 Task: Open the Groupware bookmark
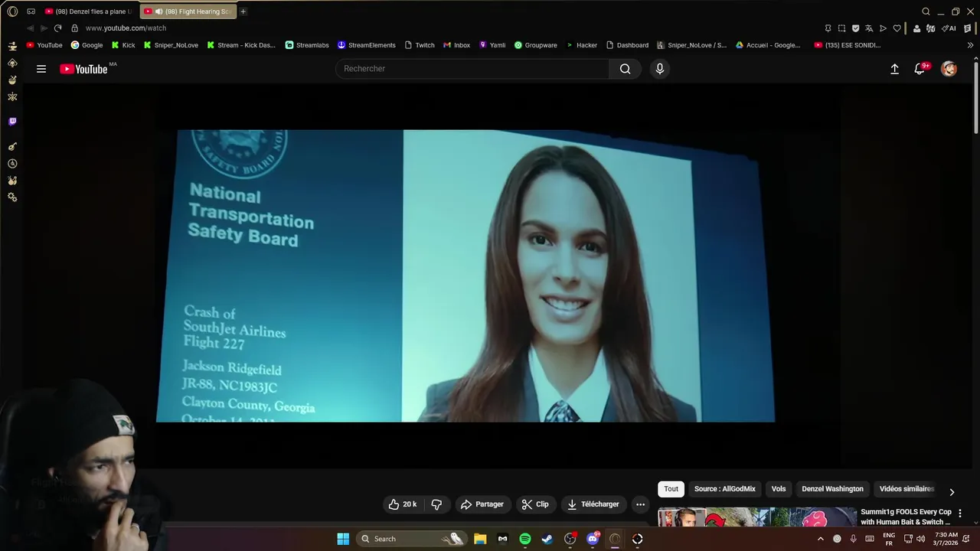[x=535, y=45]
